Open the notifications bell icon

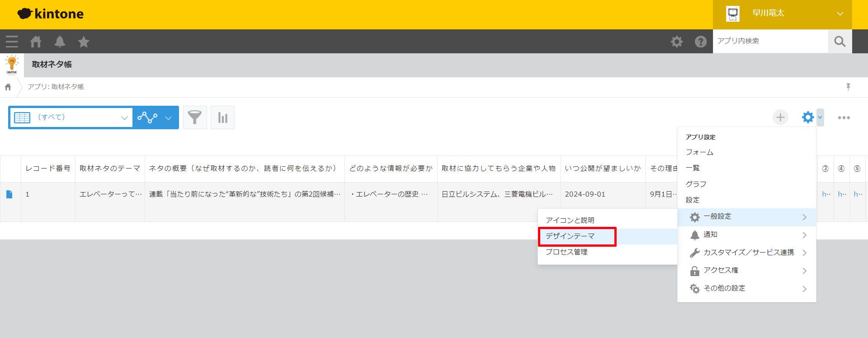pyautogui.click(x=60, y=42)
